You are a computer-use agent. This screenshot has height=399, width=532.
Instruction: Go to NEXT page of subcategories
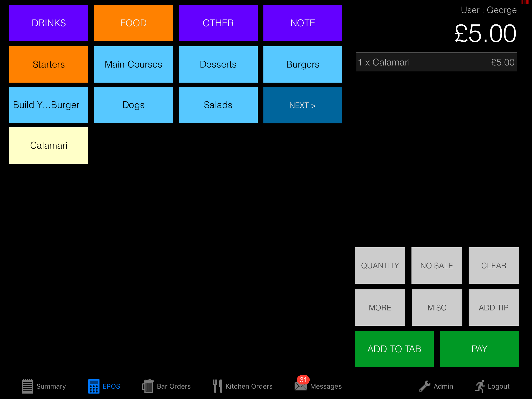(x=303, y=105)
